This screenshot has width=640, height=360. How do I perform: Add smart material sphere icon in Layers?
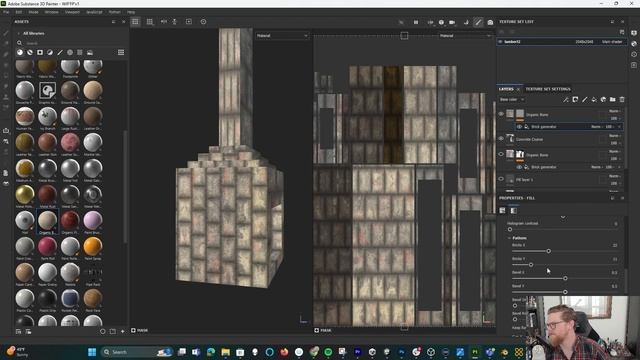[x=603, y=100]
